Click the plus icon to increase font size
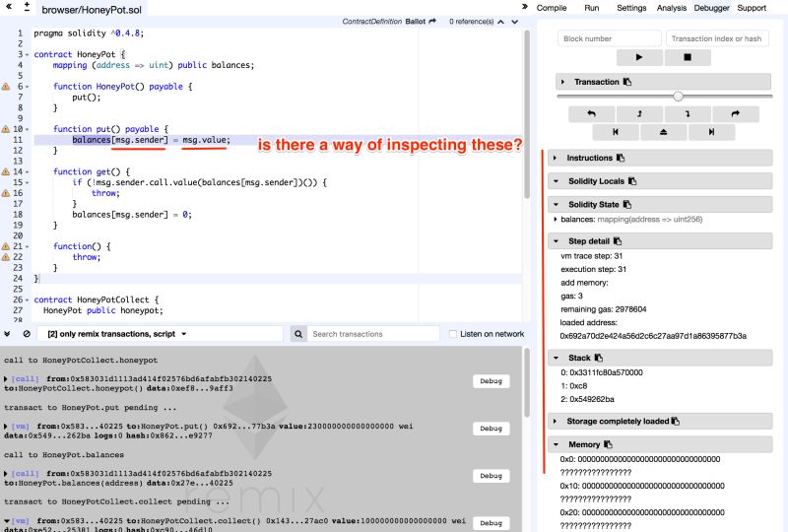 pos(27,6)
